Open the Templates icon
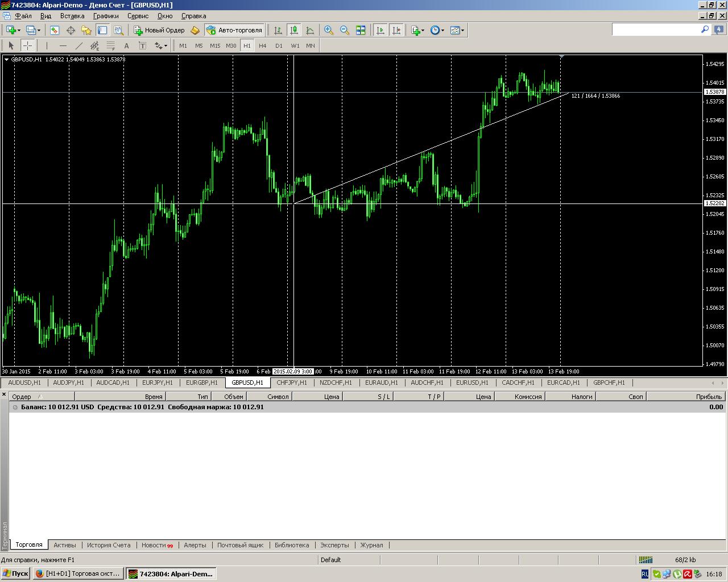The width and height of the screenshot is (728, 582). 455,30
